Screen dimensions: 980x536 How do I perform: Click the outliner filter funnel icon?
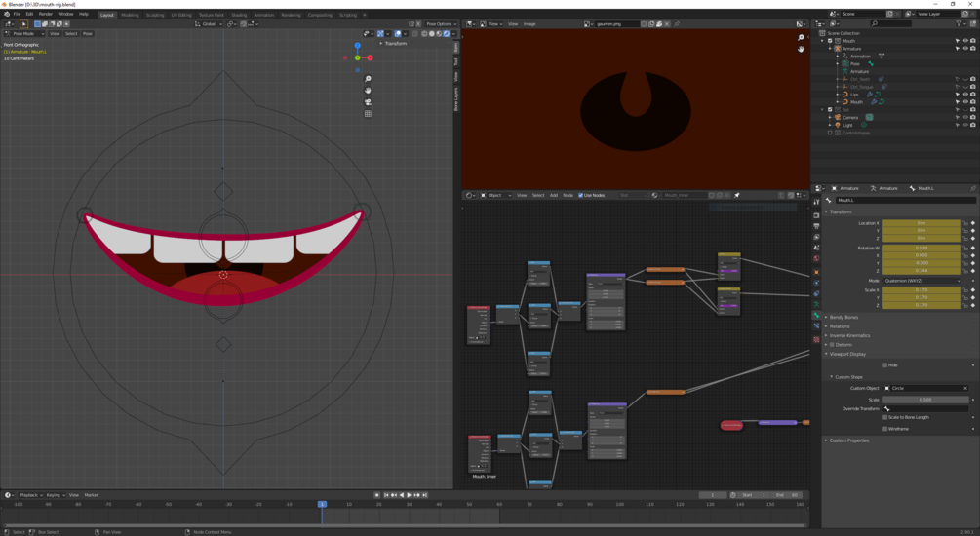click(959, 23)
